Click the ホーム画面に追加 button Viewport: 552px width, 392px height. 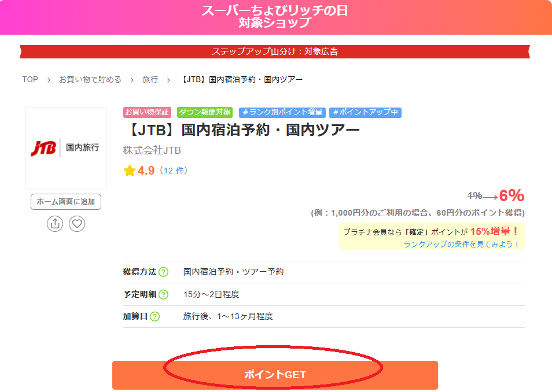pyautogui.click(x=66, y=202)
